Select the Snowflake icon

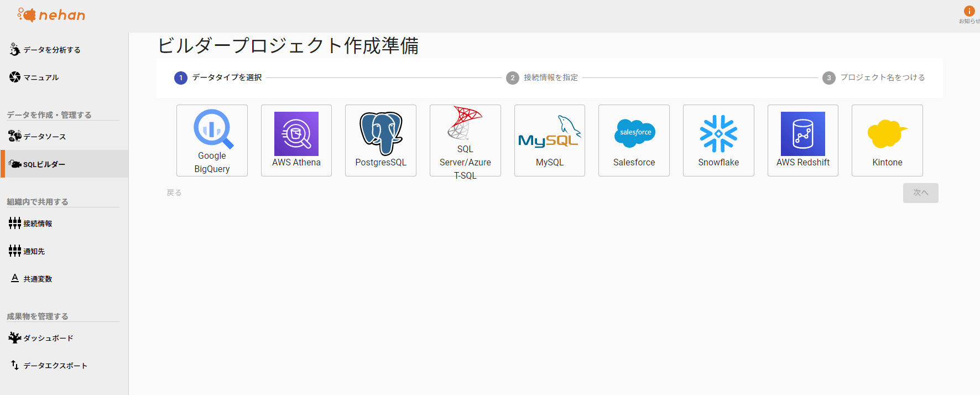coord(718,133)
